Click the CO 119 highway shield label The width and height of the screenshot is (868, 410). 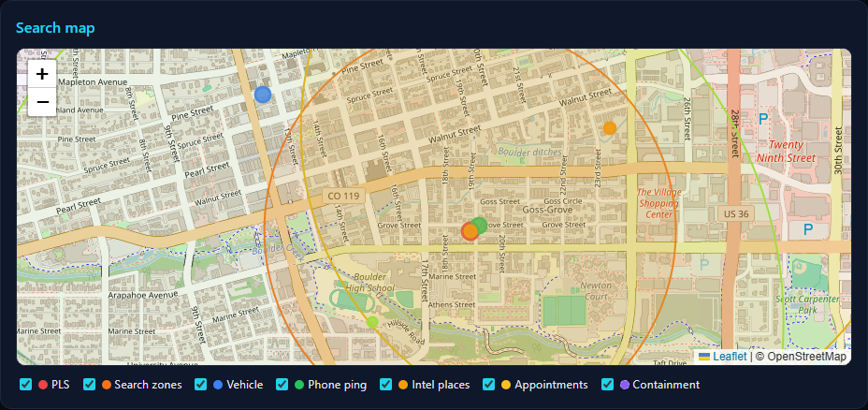click(344, 196)
